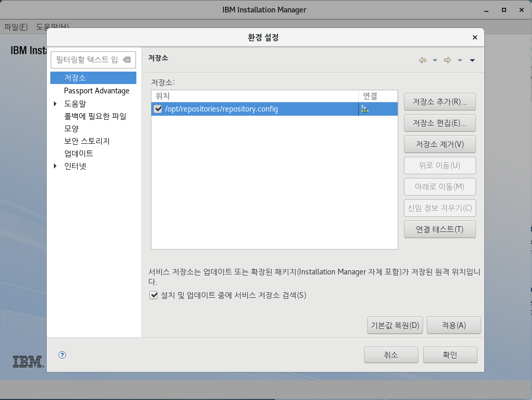Click the back navigation arrow icon
Screen dimensions: 532x400
(x=423, y=60)
